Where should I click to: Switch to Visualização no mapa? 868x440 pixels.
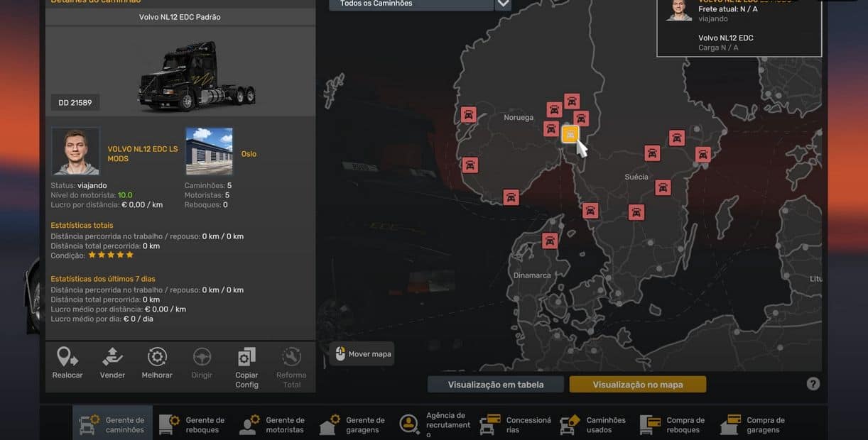pos(637,385)
